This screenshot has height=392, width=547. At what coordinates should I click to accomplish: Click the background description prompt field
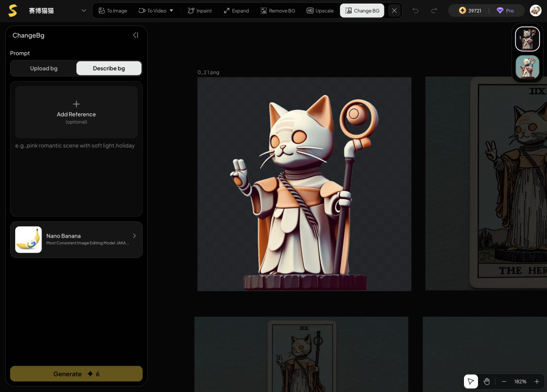coord(76,177)
